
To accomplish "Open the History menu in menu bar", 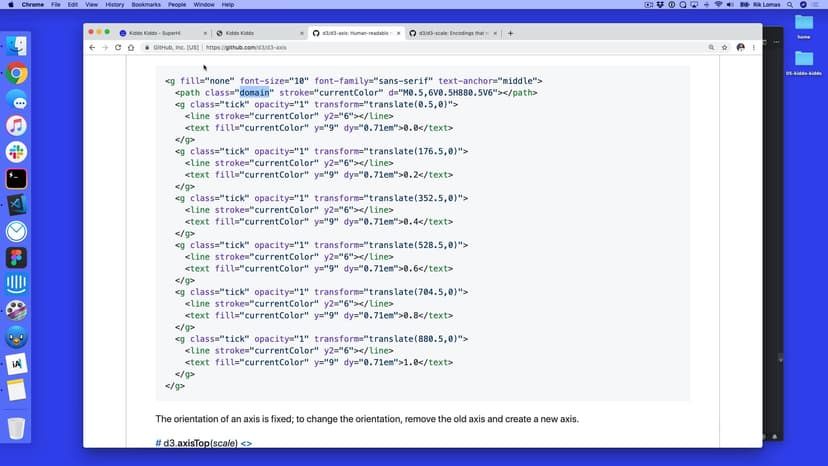I will pos(114,5).
